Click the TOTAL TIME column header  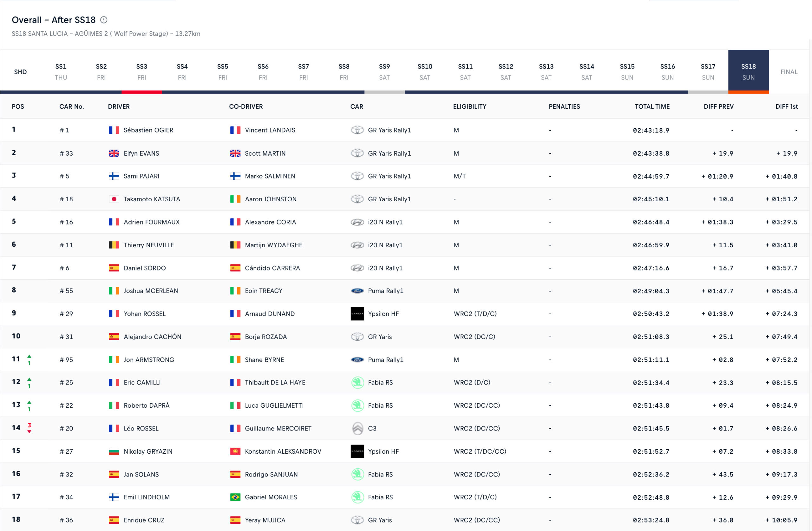pyautogui.click(x=652, y=107)
